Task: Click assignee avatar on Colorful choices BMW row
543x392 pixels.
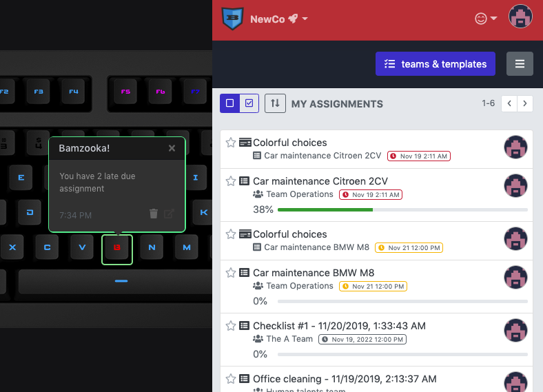Action: pos(515,239)
